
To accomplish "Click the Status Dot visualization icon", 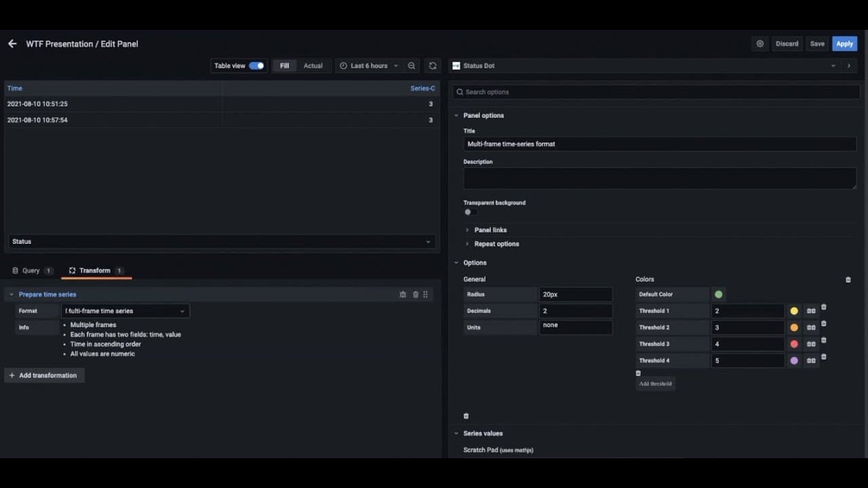I will pyautogui.click(x=456, y=66).
